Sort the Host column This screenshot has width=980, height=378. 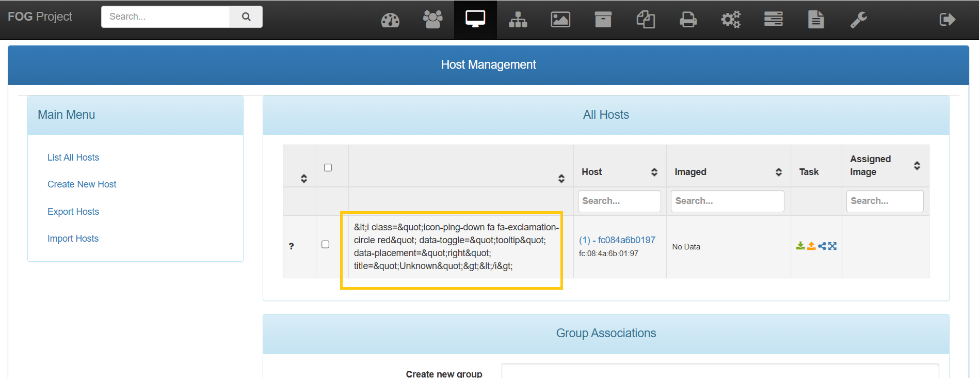(x=654, y=172)
